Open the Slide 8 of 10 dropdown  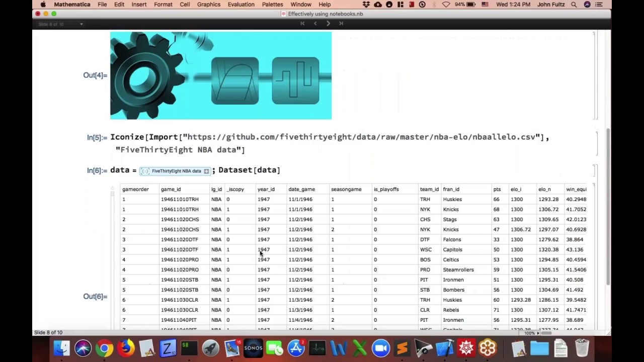coord(60,24)
